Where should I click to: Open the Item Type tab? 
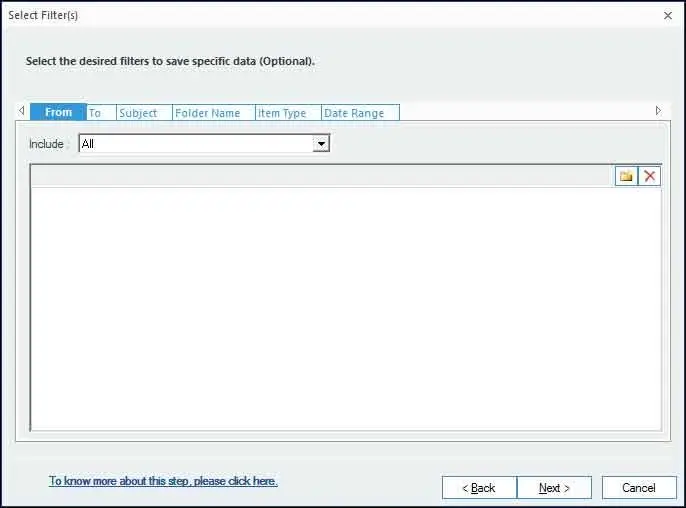(x=288, y=113)
